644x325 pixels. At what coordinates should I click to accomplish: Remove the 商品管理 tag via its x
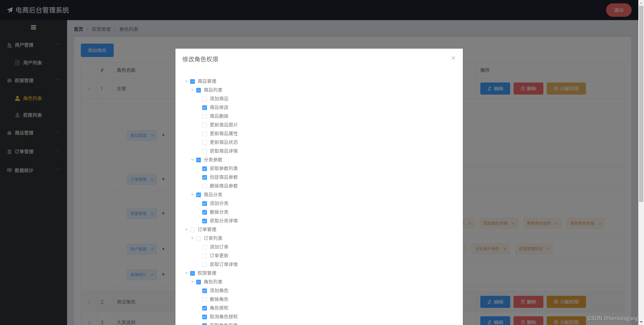pyautogui.click(x=152, y=136)
